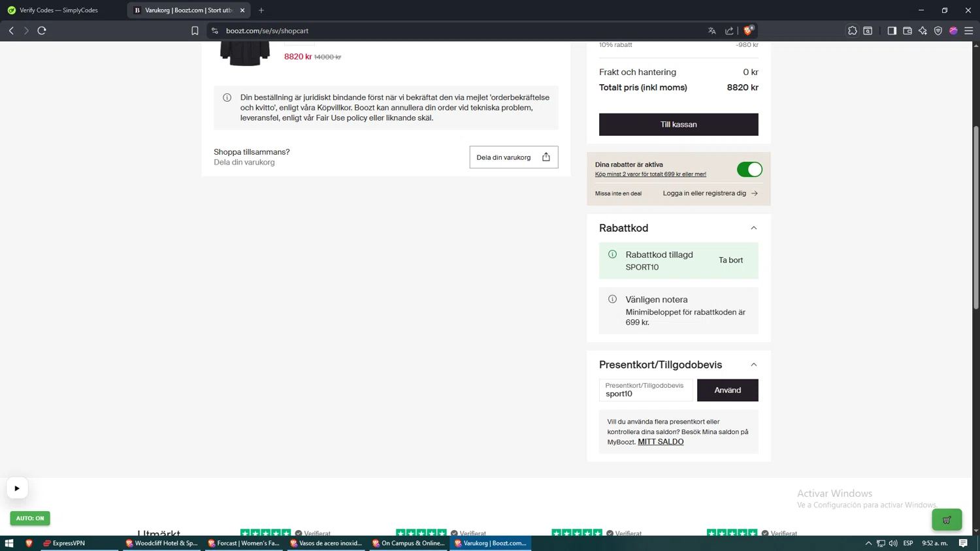Click Ta bort to remove SPORT10
980x551 pixels.
coord(730,260)
